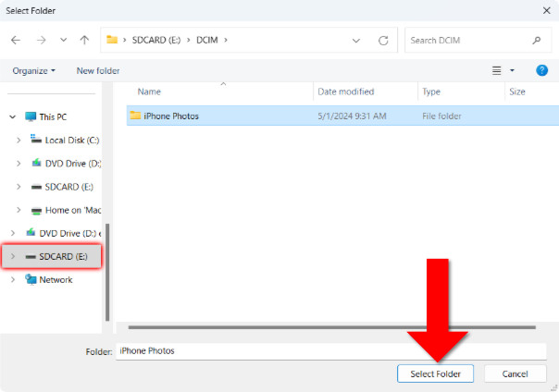559x392 pixels.
Task: Sort by Name column header
Action: (149, 92)
